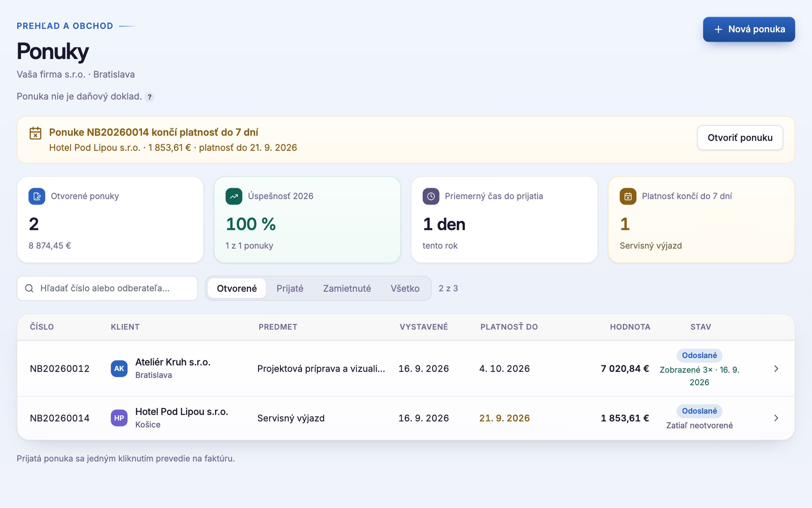The width and height of the screenshot is (812, 508).
Task: Click the search magnifier icon
Action: point(29,288)
